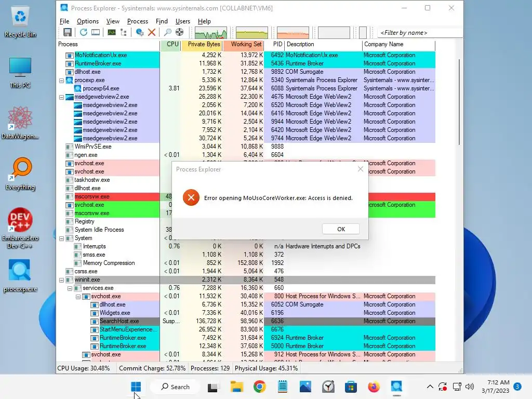Open the Process menu

pyautogui.click(x=137, y=21)
